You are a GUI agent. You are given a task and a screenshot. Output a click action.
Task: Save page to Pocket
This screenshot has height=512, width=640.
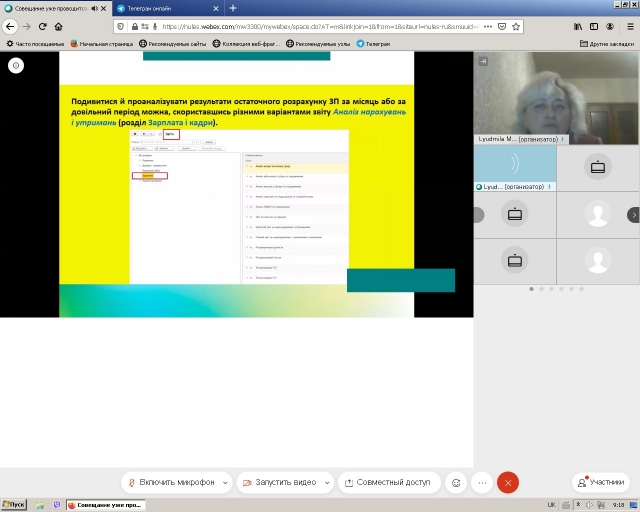point(502,27)
